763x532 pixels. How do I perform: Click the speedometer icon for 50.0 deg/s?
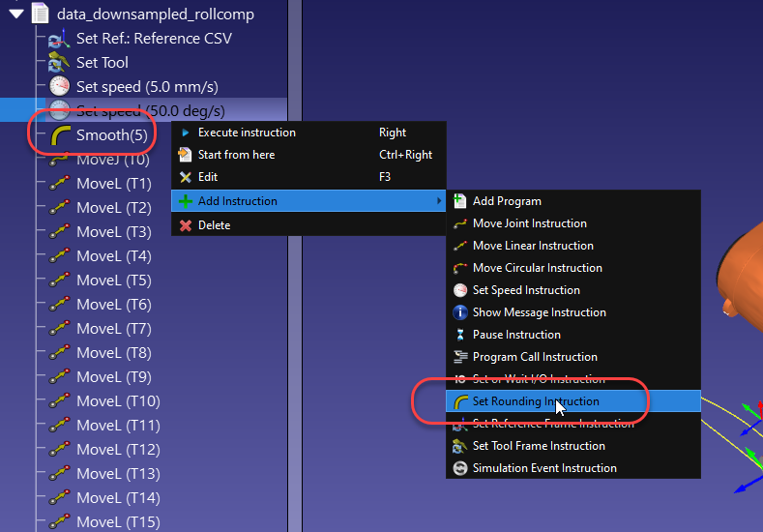(59, 110)
